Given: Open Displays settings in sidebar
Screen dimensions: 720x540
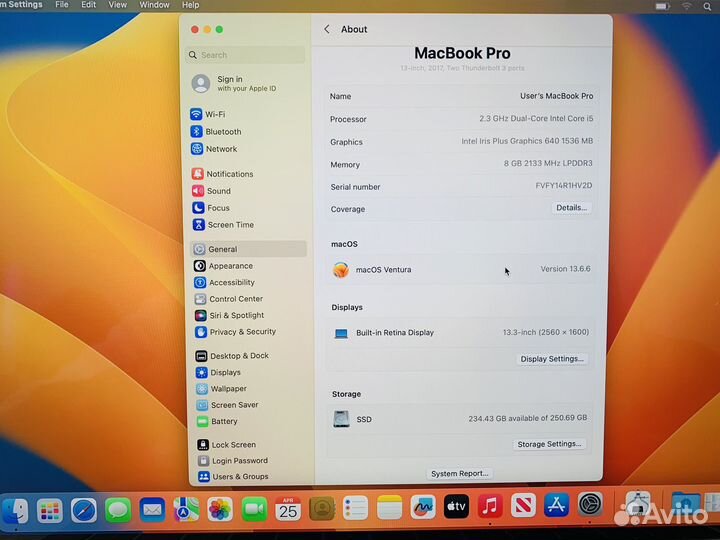Looking at the screenshot, I should click(x=218, y=372).
